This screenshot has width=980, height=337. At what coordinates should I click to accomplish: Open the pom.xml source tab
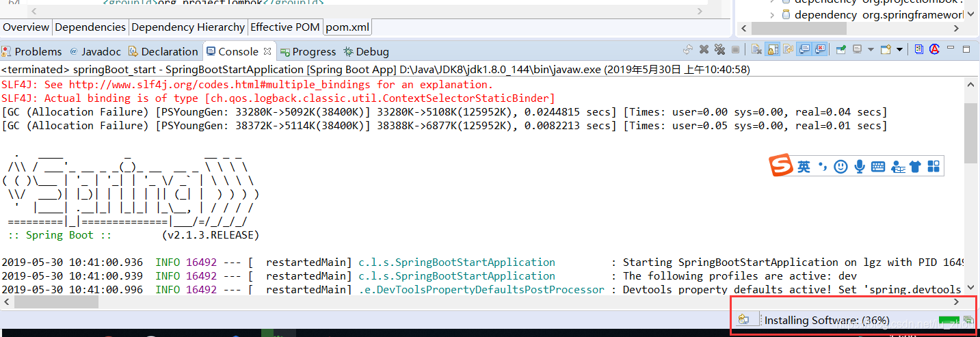(348, 27)
